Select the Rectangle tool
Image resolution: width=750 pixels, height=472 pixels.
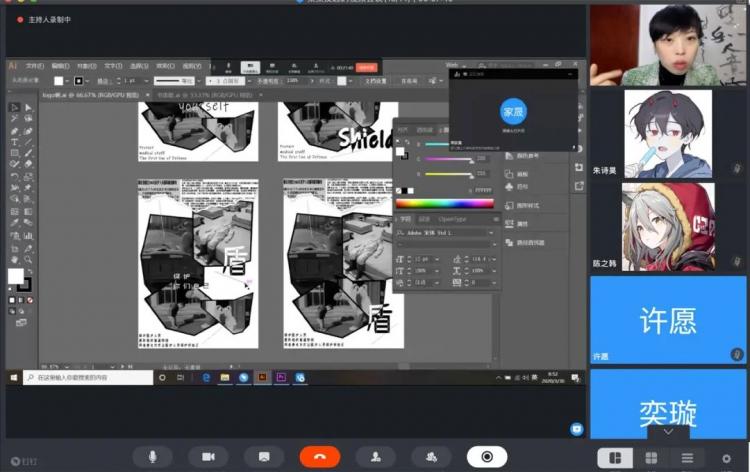click(14, 153)
